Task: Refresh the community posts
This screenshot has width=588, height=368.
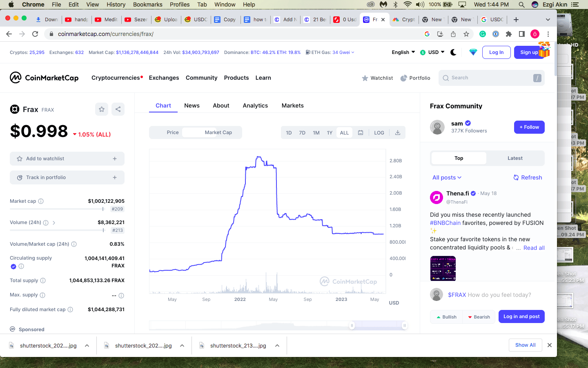Action: point(528,177)
